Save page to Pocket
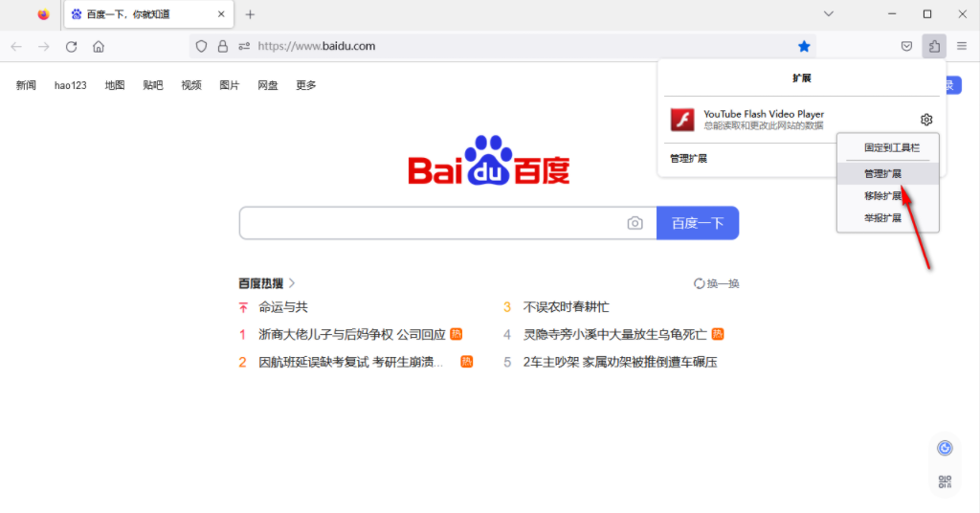980x513 pixels. pos(907,46)
